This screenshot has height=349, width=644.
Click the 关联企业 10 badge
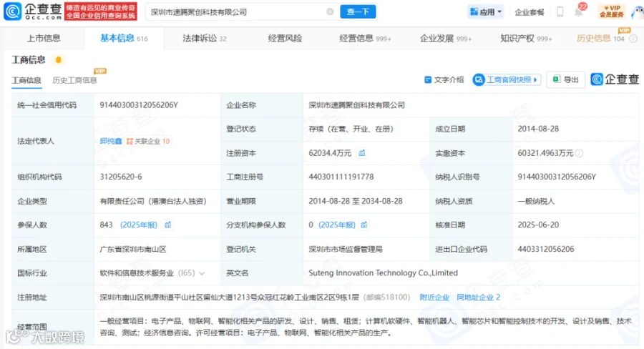click(148, 141)
